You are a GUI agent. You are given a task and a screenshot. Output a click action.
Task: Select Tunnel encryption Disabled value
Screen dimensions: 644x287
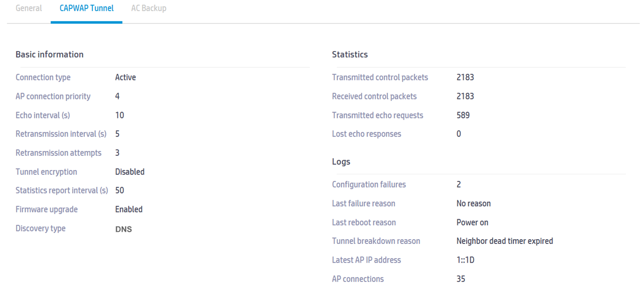click(x=130, y=172)
